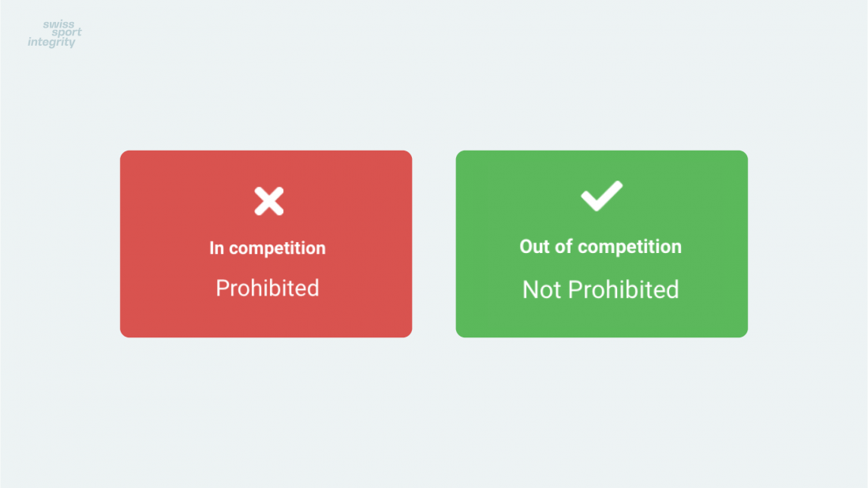The height and width of the screenshot is (488, 868).
Task: Click 'competition' in the green card heading
Action: [630, 247]
